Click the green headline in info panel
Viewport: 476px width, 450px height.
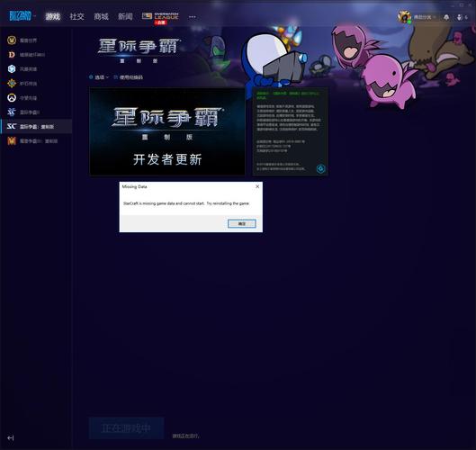[288, 95]
